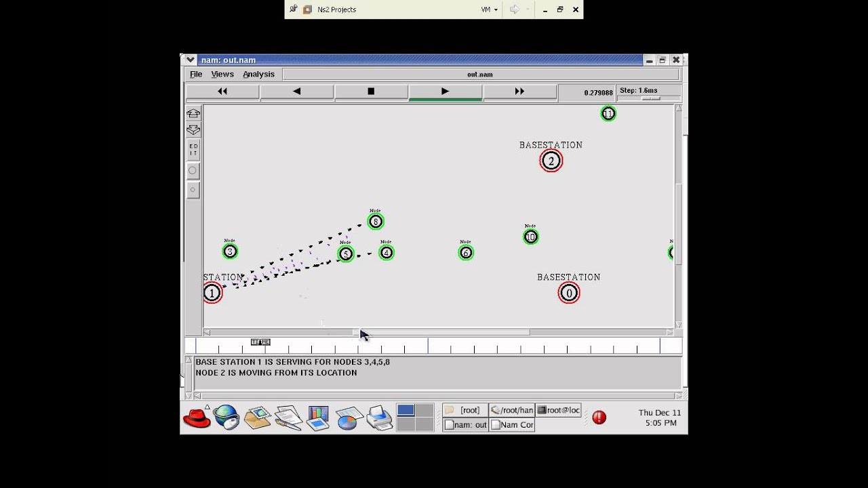This screenshot has width=868, height=488.
Task: Select base station node 2
Action: (x=551, y=161)
